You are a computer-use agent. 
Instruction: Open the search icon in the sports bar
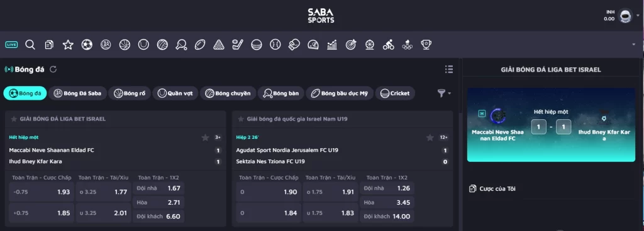30,45
